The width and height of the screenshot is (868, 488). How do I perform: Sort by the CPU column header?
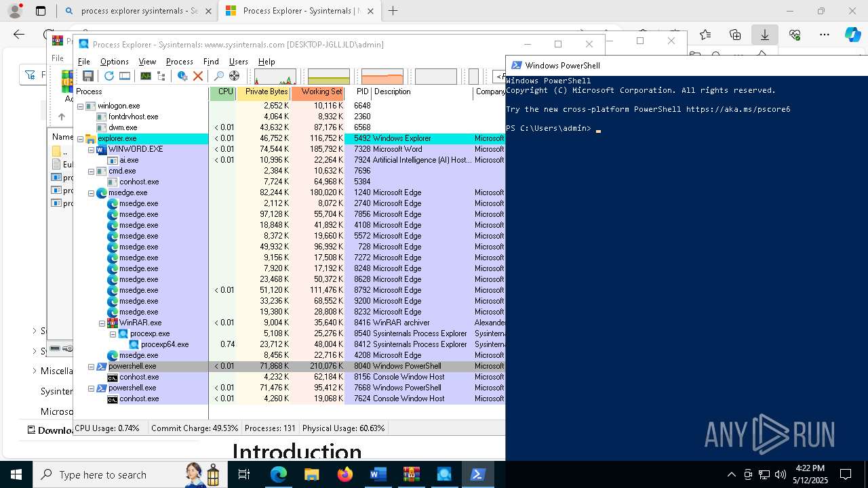point(223,91)
